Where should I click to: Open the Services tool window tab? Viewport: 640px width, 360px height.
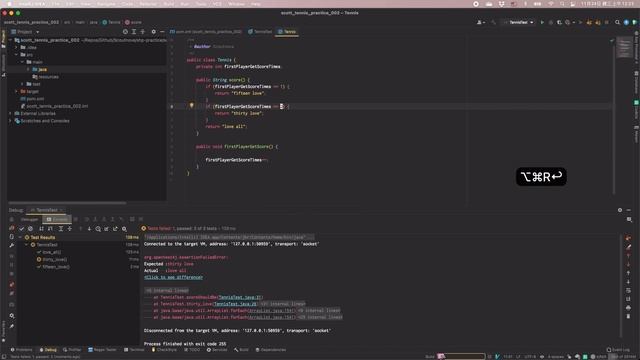(x=217, y=350)
